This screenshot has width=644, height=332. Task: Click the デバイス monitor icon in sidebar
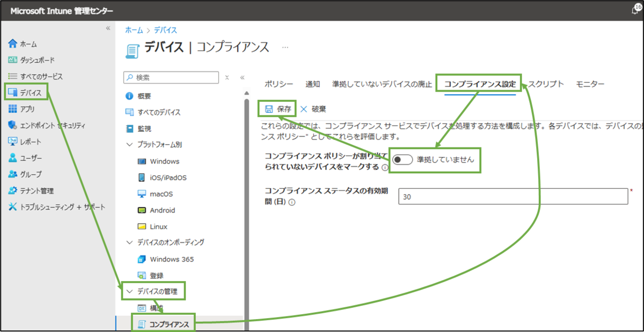(13, 92)
